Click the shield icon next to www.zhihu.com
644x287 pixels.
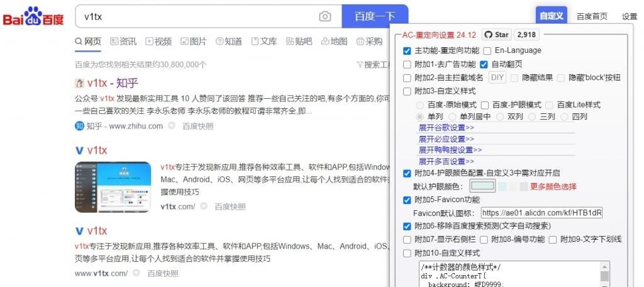[x=171, y=126]
